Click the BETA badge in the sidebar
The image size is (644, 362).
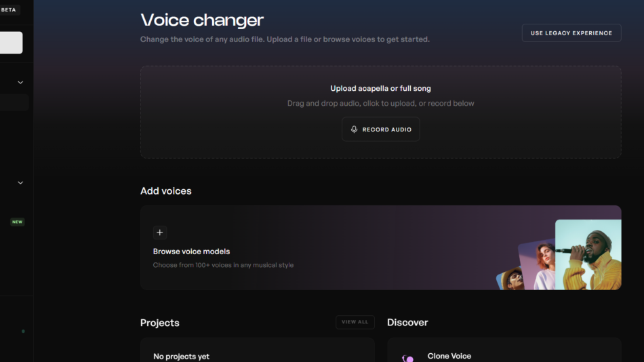click(x=9, y=10)
